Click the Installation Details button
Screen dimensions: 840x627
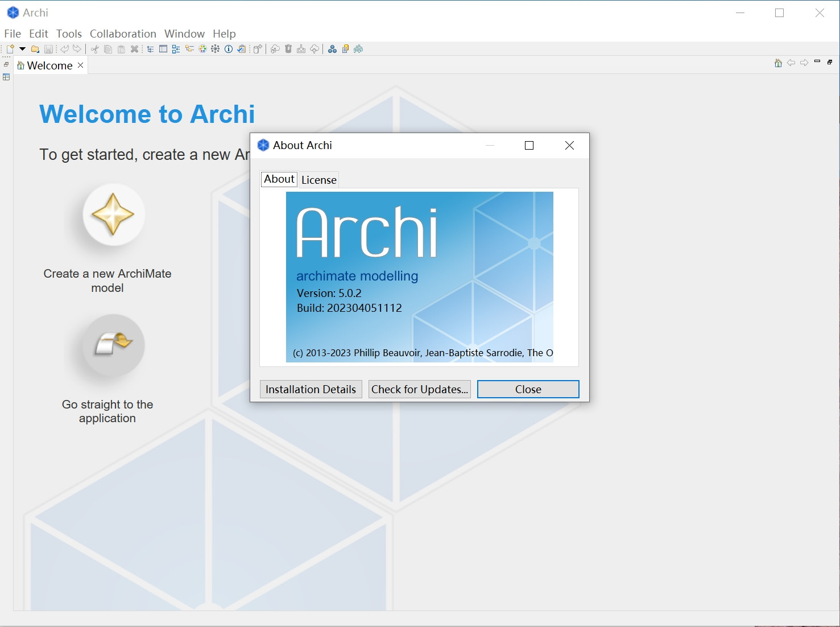[x=311, y=389]
